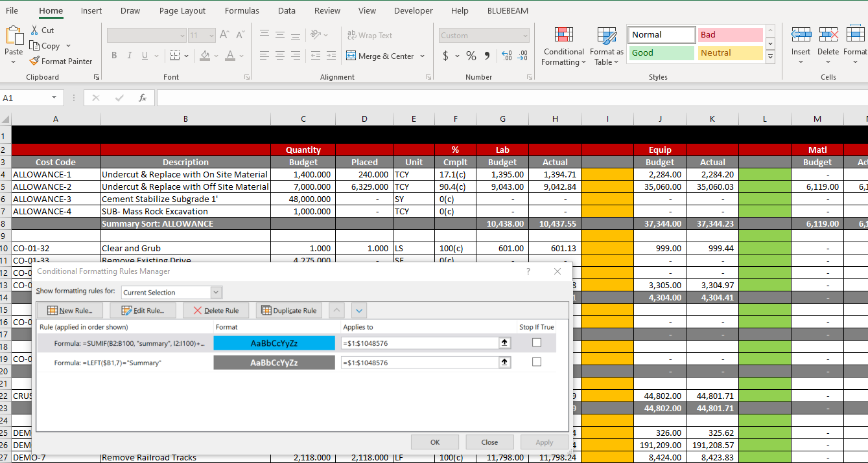Toggle underline formatting
868x463 pixels.
(x=144, y=56)
